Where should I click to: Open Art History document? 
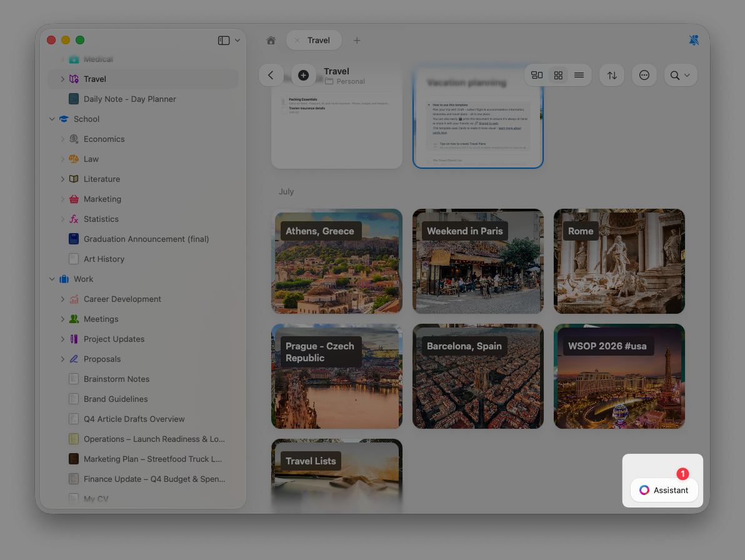click(x=143, y=259)
